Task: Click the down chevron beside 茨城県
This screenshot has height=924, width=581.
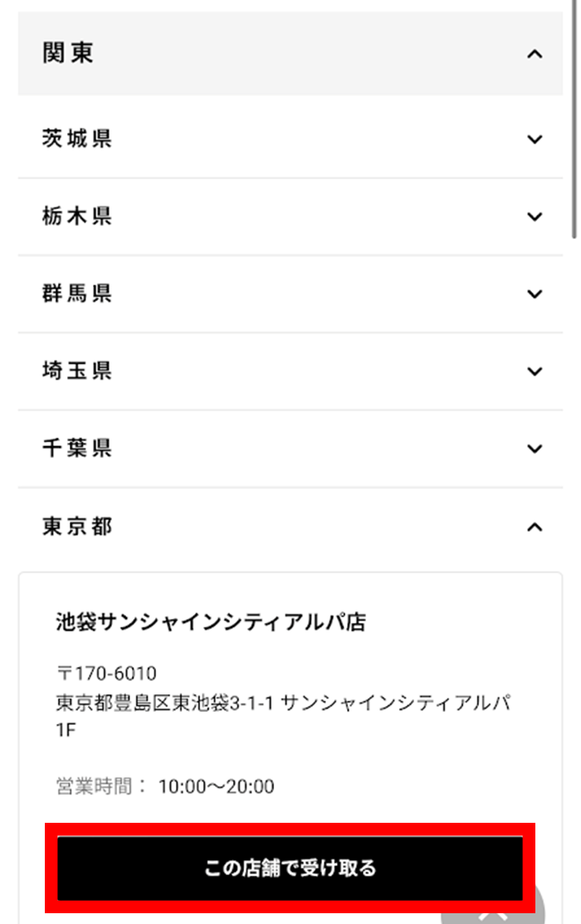Action: point(535,139)
